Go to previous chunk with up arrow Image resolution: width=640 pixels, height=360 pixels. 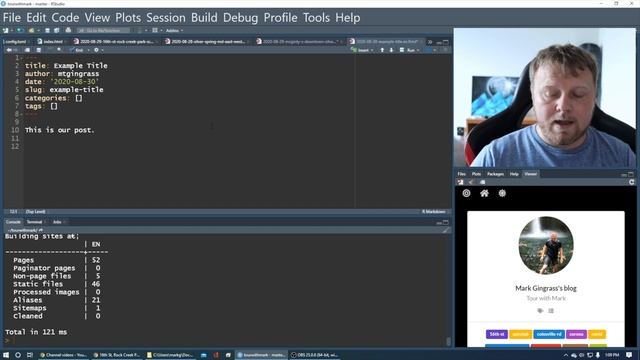382,50
